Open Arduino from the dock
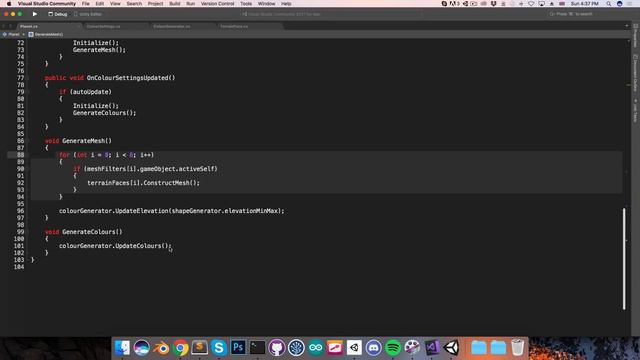The image size is (640, 360). [316, 348]
